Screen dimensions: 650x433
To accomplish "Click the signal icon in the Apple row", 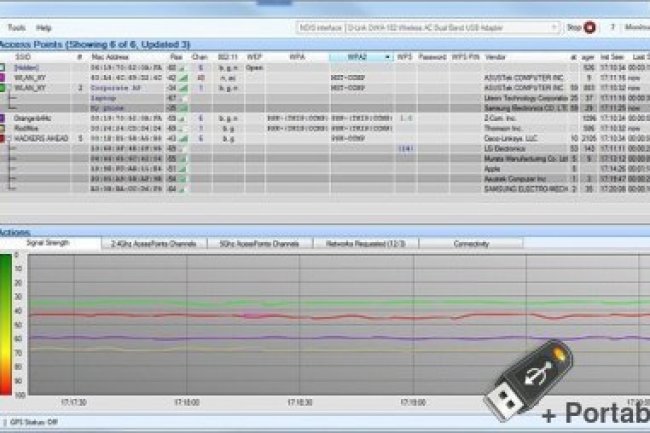I will (x=183, y=169).
